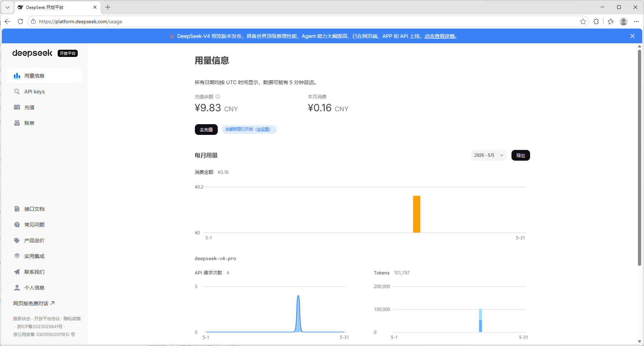
Task: Close the DeepSeek 开放平台 tab
Action: [95, 7]
